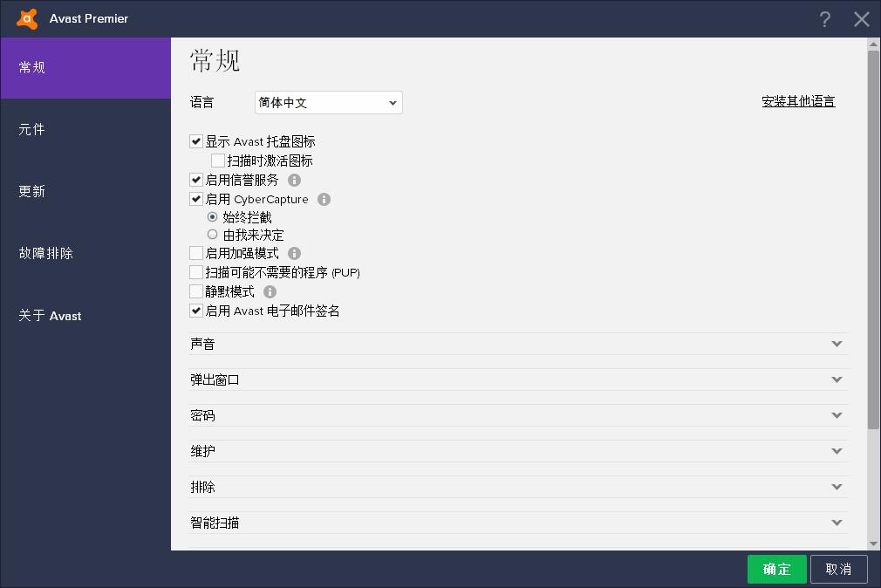Expand the 声音 section
This screenshot has width=881, height=588.
click(x=519, y=344)
